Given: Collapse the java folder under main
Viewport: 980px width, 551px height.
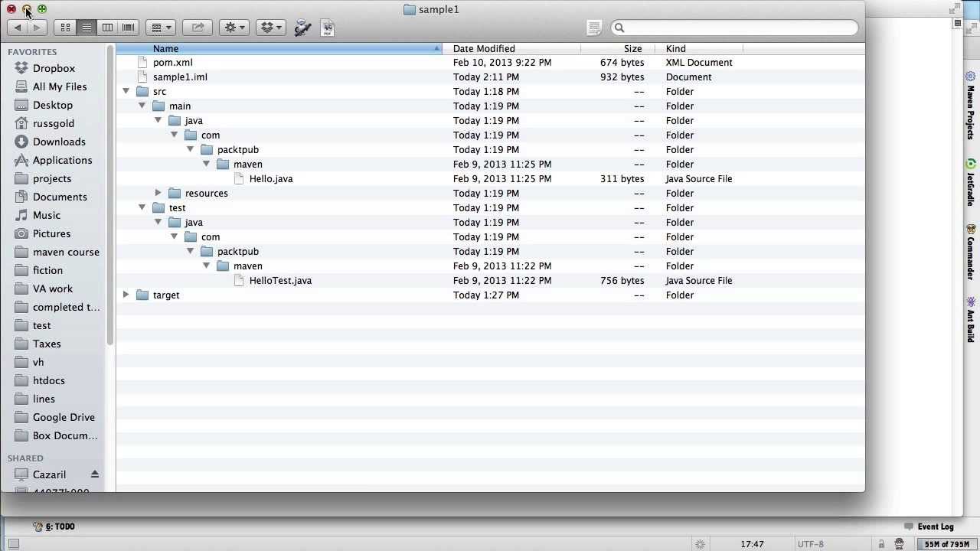Looking at the screenshot, I should point(158,120).
